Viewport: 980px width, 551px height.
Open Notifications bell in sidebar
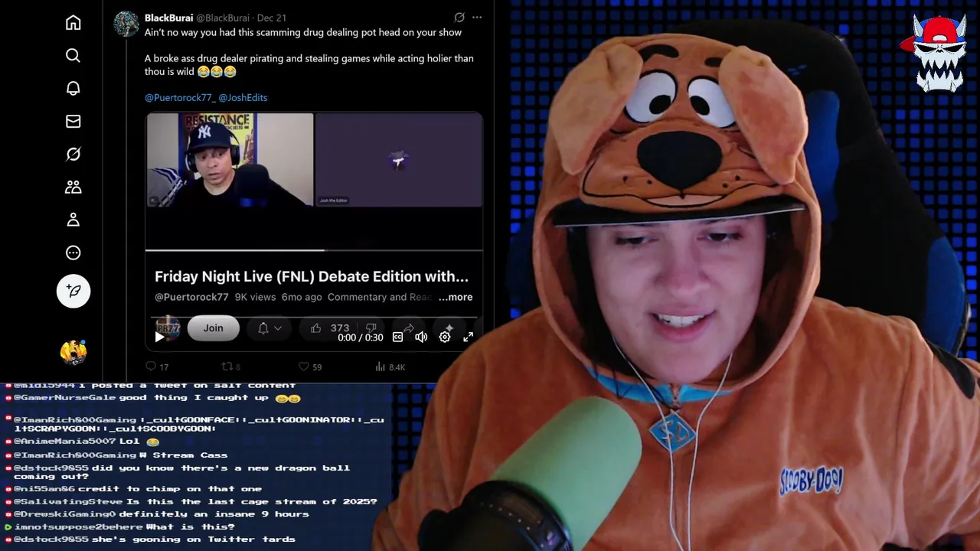(x=73, y=88)
